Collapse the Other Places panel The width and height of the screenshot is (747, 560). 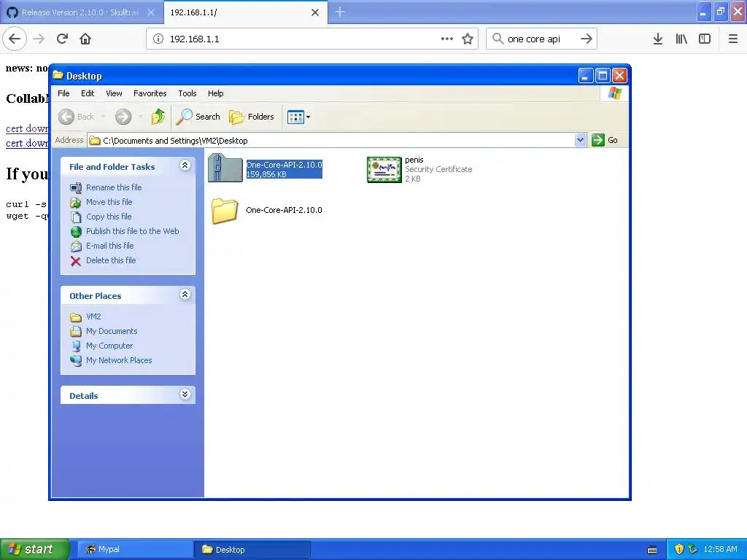click(185, 295)
